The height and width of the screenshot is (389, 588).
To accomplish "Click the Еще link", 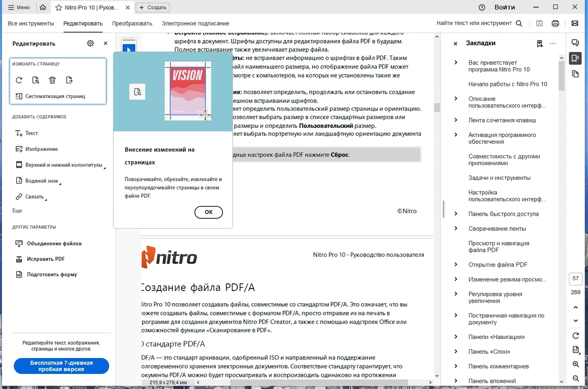I will coord(17,210).
